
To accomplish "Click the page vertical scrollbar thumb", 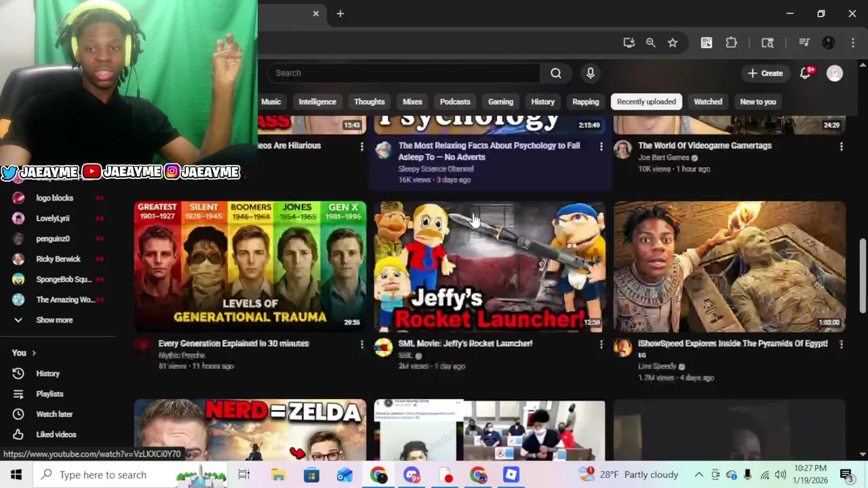I will 863,275.
